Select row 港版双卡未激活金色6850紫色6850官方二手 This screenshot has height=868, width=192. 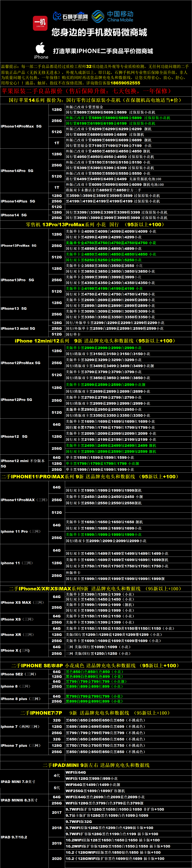pos(128,190)
